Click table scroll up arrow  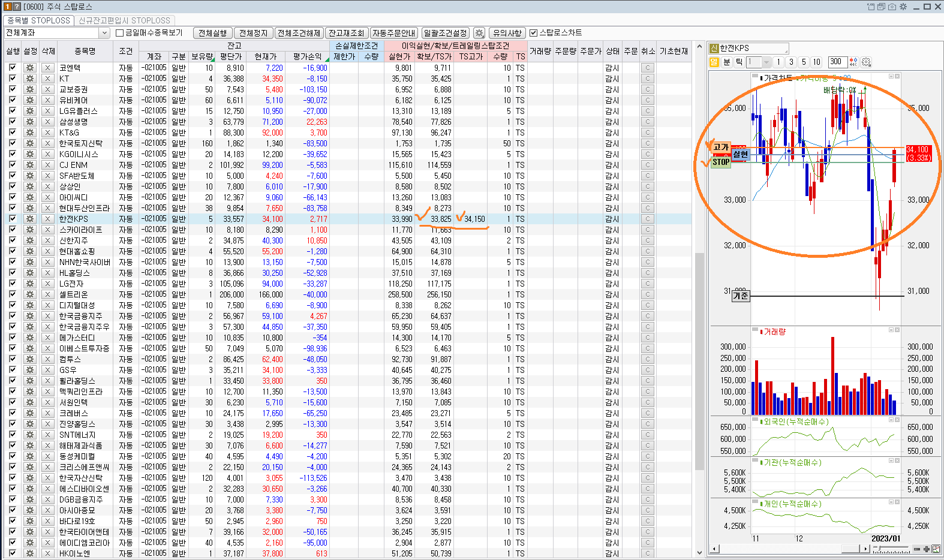[x=699, y=46]
